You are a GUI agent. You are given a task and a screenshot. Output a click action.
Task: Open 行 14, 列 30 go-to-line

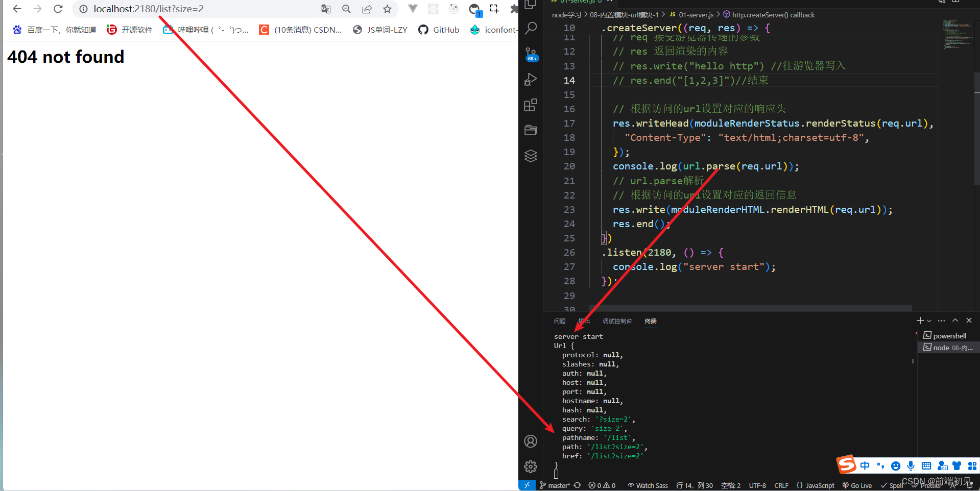695,485
